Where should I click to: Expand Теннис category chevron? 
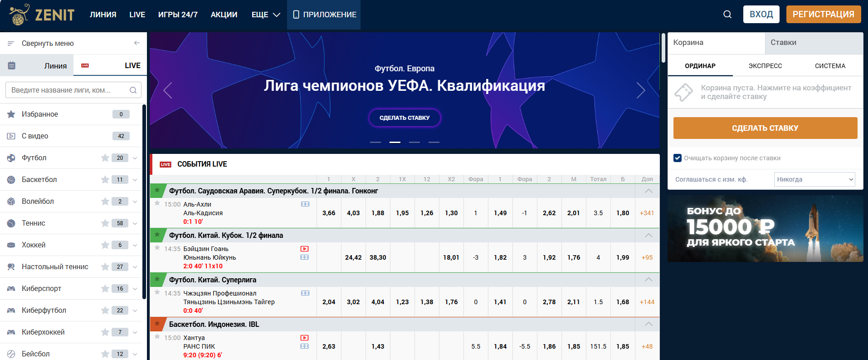click(135, 223)
